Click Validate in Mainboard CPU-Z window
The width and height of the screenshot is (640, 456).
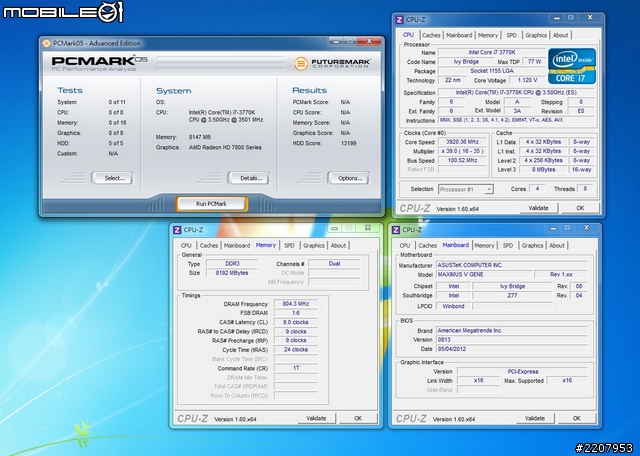535,418
